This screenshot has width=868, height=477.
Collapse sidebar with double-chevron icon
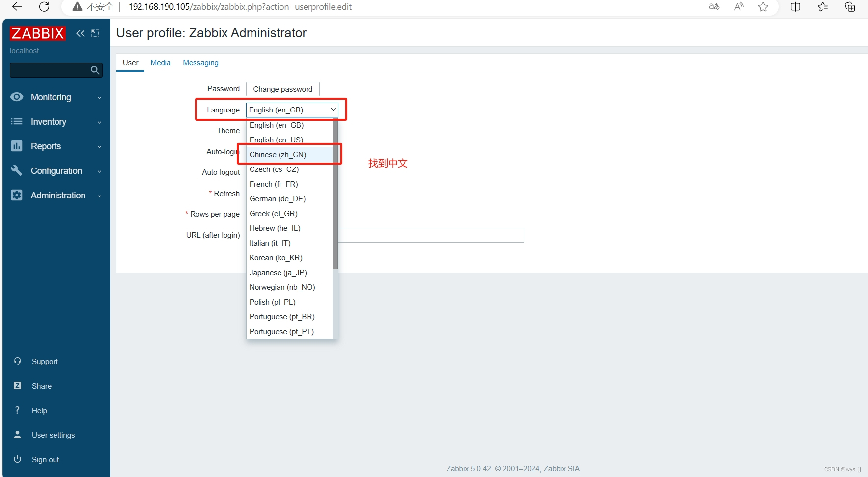(x=81, y=33)
